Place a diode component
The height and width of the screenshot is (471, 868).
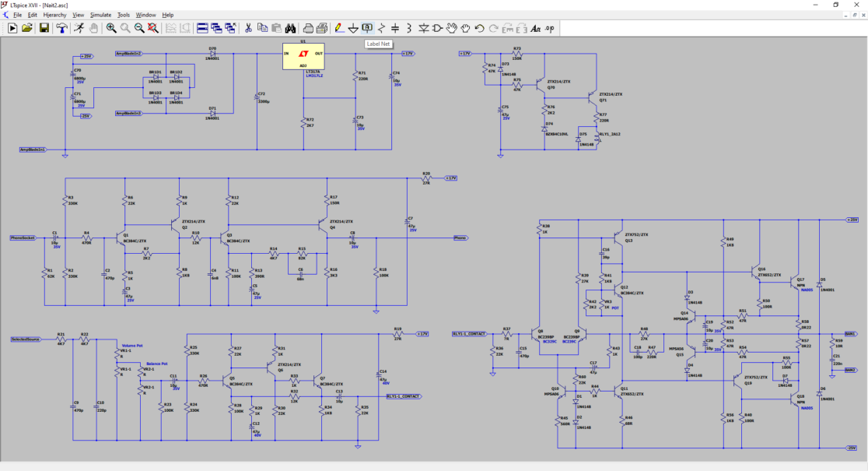tap(423, 30)
